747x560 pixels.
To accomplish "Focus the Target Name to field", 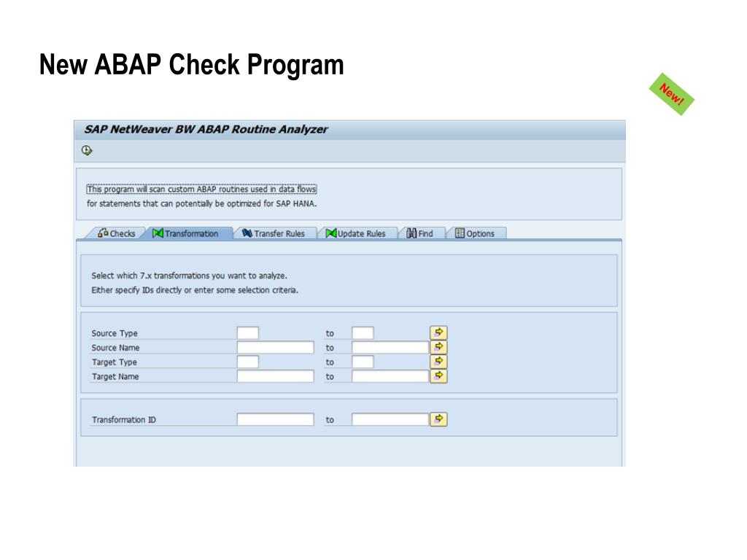I will 390,376.
